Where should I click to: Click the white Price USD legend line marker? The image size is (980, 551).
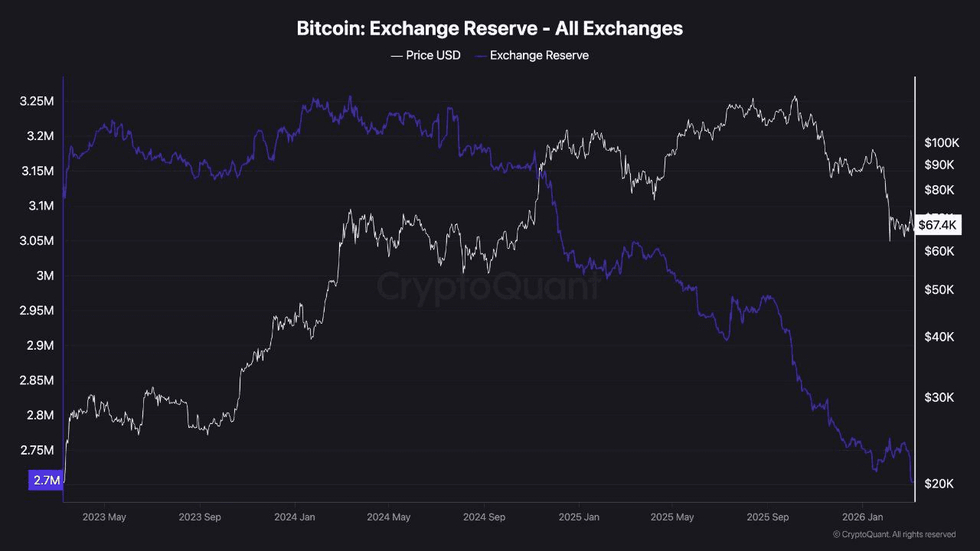pyautogui.click(x=396, y=55)
